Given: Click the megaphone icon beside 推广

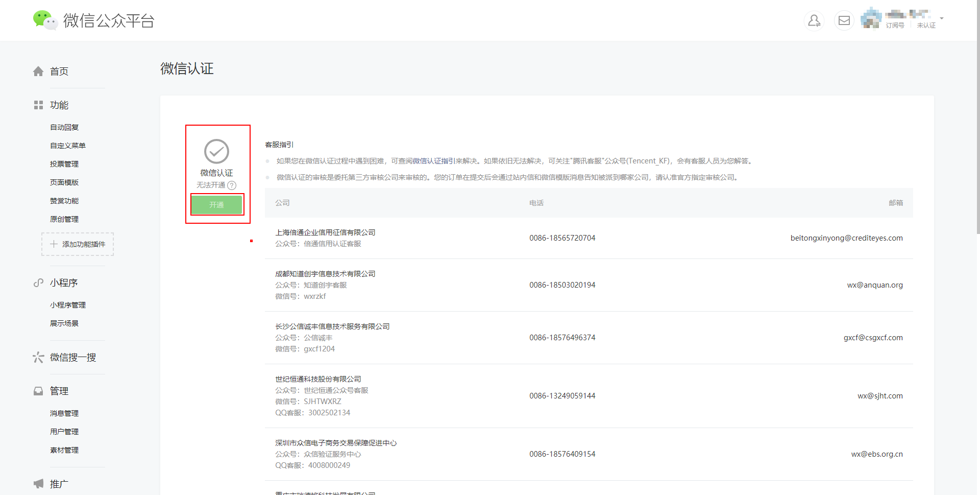Looking at the screenshot, I should coord(38,484).
